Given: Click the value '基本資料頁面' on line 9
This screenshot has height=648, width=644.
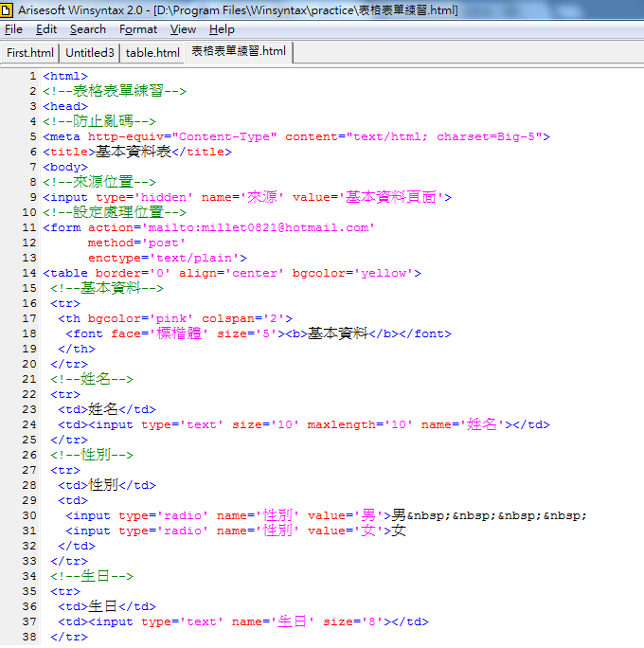Looking at the screenshot, I should 391,197.
